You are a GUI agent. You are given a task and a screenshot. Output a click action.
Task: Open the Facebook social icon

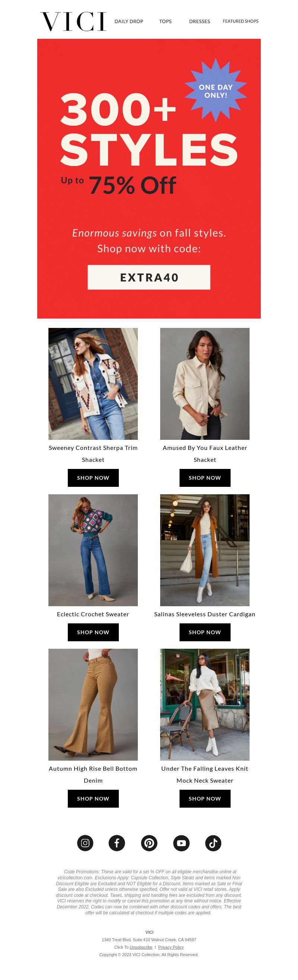click(x=117, y=843)
